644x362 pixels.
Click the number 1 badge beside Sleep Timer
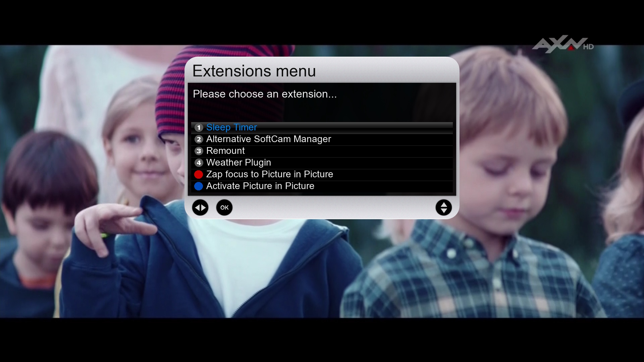[x=199, y=128]
